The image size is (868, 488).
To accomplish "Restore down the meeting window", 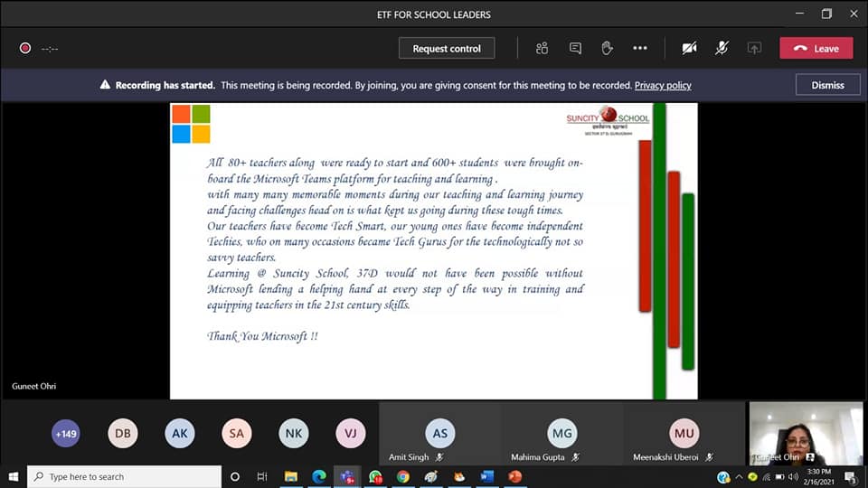I will pyautogui.click(x=826, y=14).
